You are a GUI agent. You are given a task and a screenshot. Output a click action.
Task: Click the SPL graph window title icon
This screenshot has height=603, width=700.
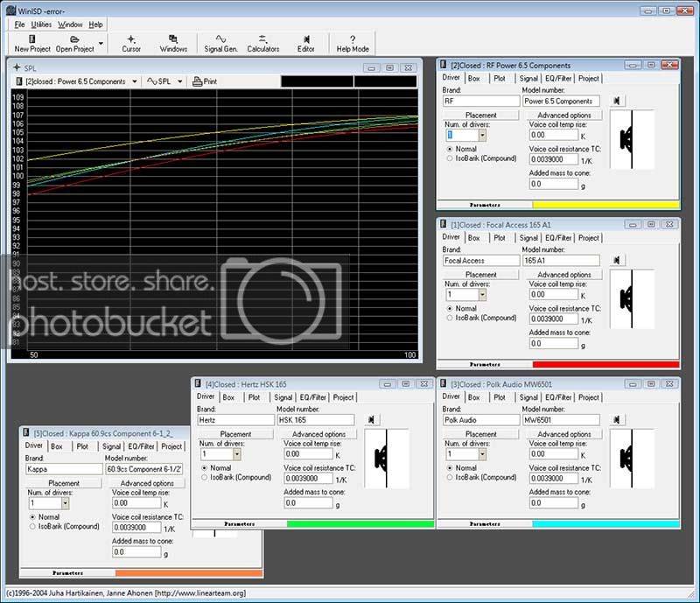(17, 67)
